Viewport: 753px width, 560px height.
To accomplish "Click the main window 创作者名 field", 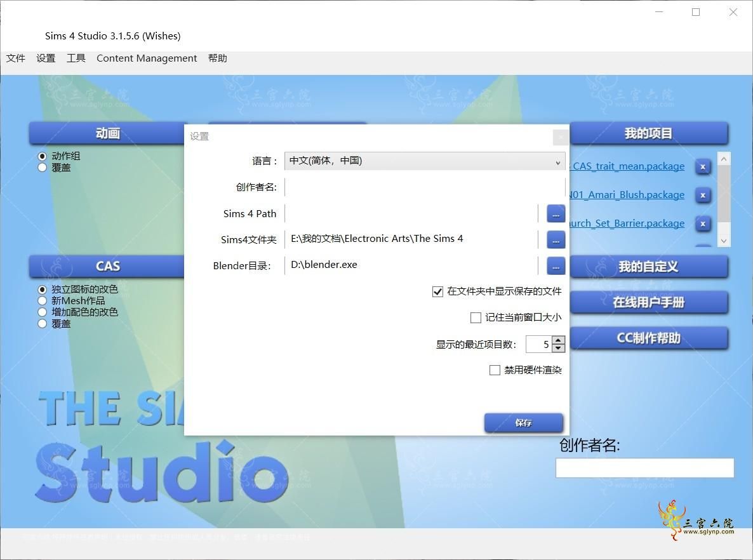I will point(644,468).
